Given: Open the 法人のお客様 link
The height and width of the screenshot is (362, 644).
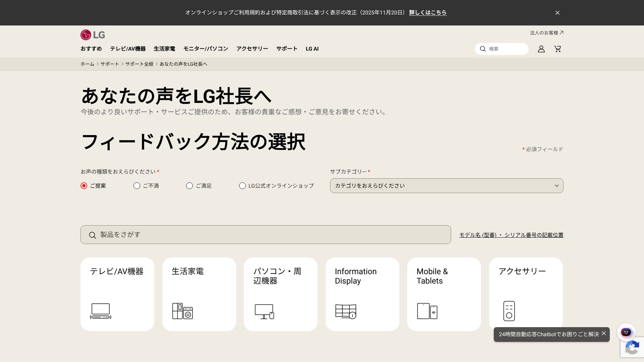Looking at the screenshot, I should 547,33.
